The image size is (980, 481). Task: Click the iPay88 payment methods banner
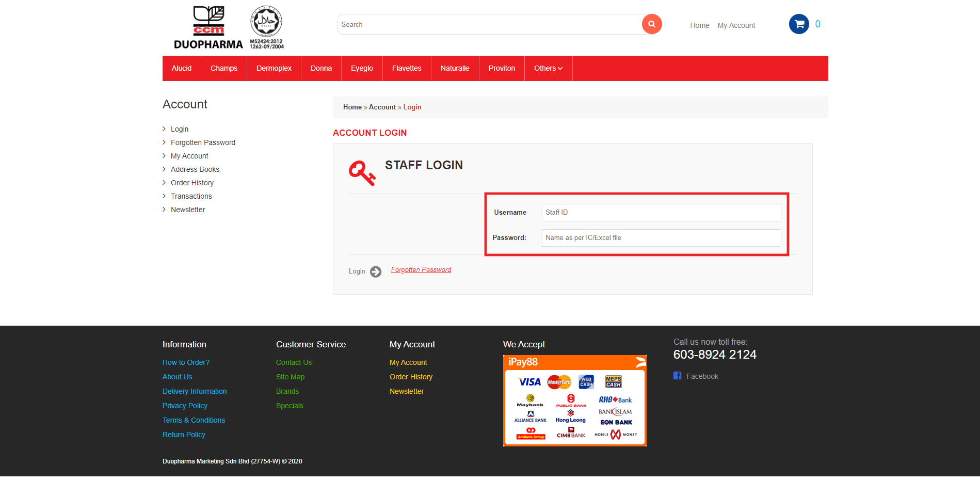pos(574,400)
